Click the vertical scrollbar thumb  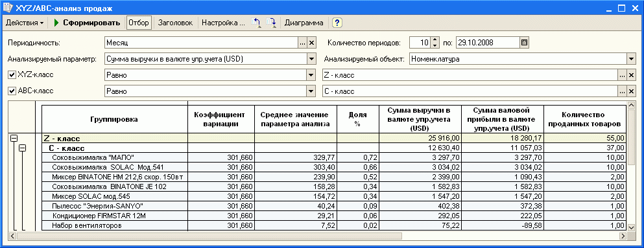(632, 137)
